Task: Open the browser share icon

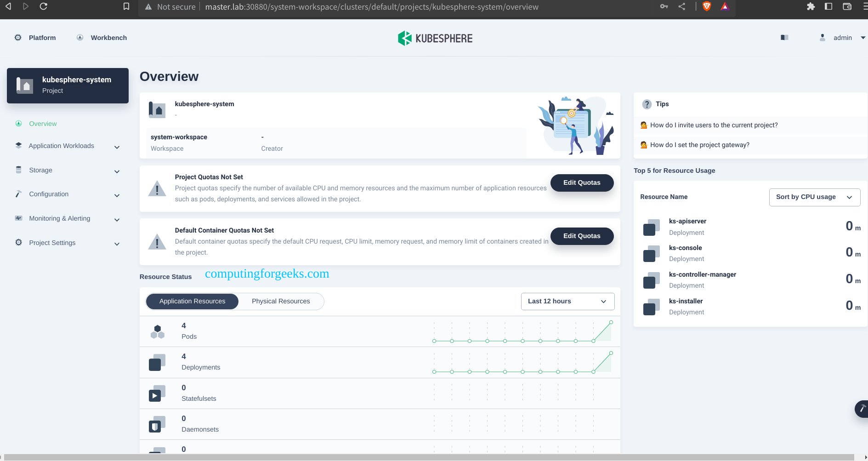Action: 682,6
